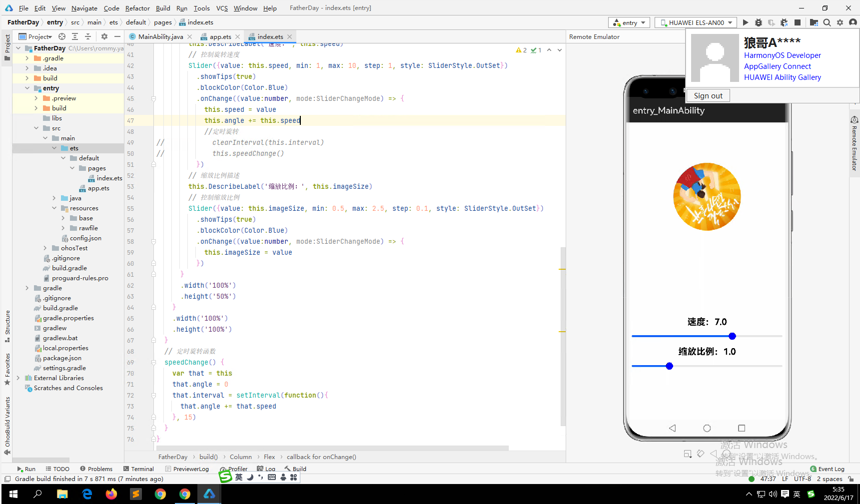Open the VCS menu
The image size is (860, 504).
pos(222,8)
